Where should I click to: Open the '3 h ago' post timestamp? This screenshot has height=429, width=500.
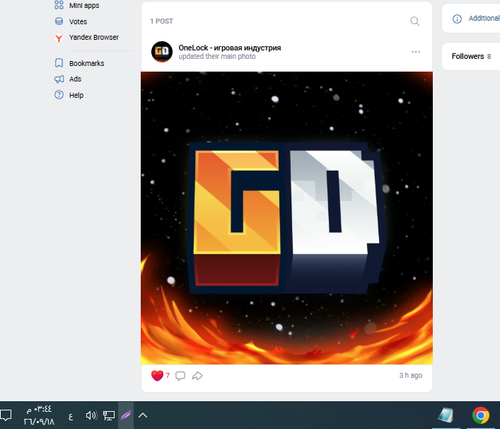pyautogui.click(x=411, y=375)
